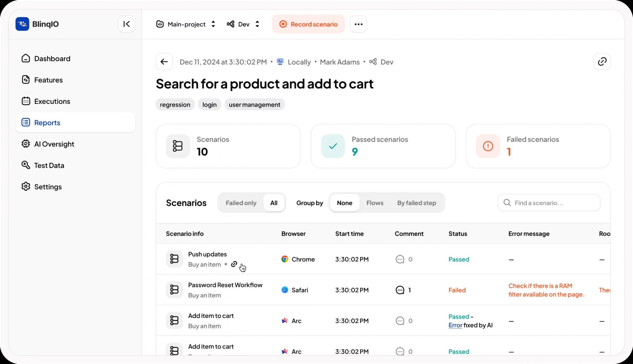Screen dimensions: 633x364
Task: Click the regression tag chip
Action: coord(175,105)
